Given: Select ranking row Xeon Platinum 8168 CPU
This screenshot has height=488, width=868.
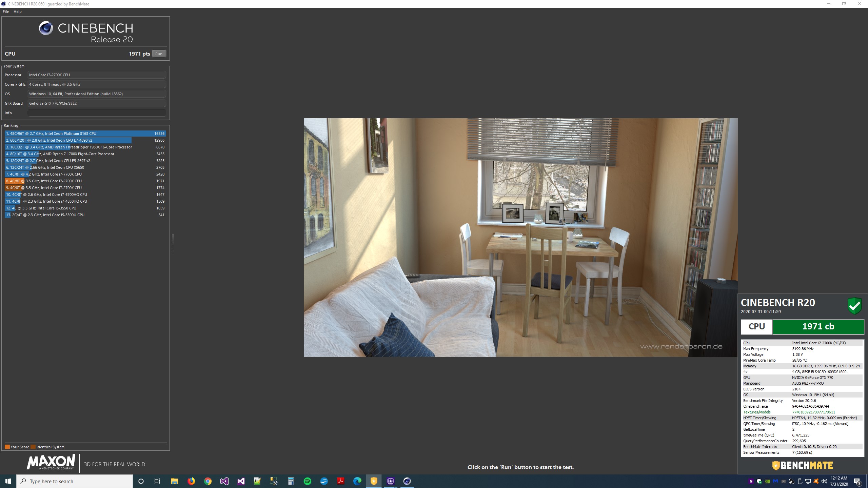Looking at the screenshot, I should 85,134.
